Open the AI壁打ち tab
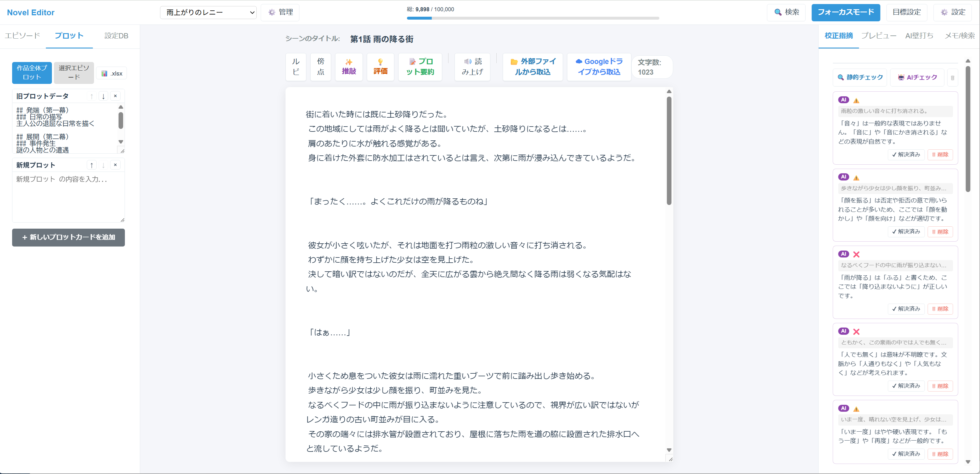The height and width of the screenshot is (474, 980). click(919, 36)
